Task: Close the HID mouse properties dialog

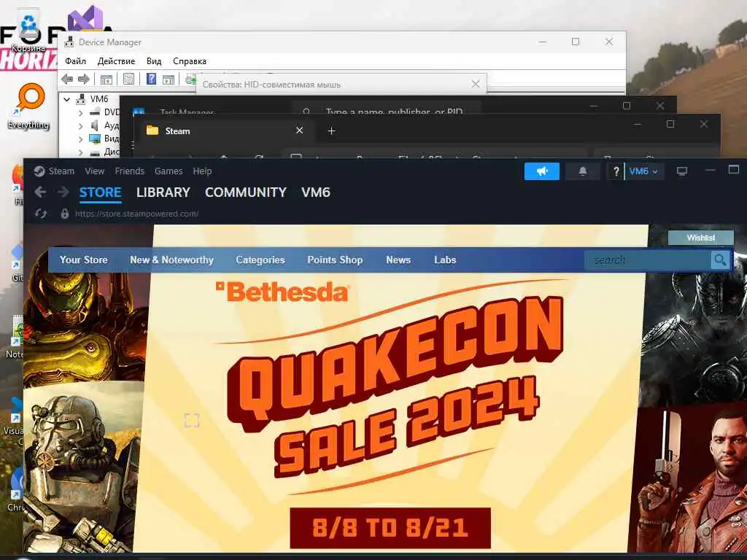Action: point(476,84)
